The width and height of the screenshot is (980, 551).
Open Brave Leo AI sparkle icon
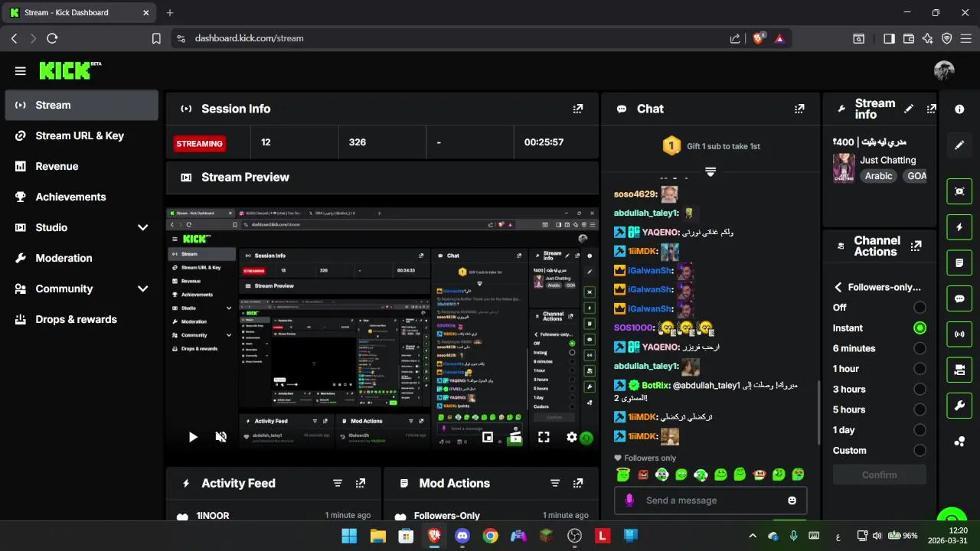point(927,38)
